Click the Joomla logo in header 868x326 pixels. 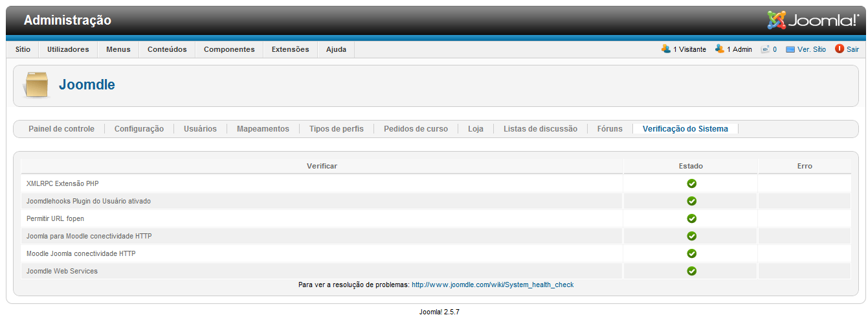[x=812, y=20]
